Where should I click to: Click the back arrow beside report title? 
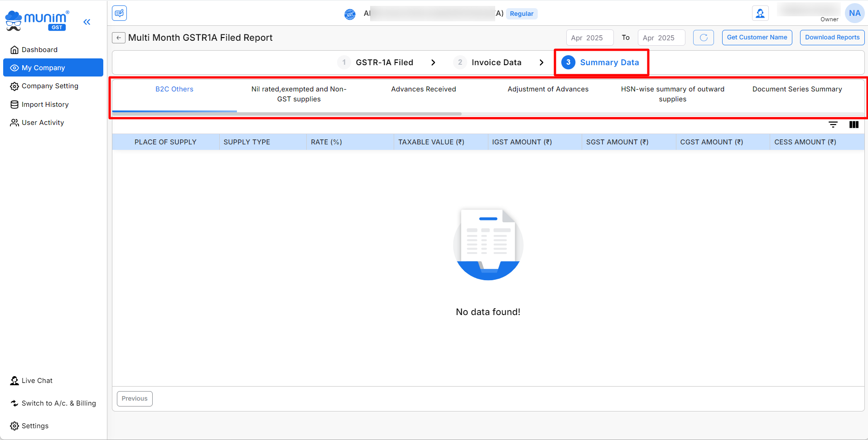119,38
